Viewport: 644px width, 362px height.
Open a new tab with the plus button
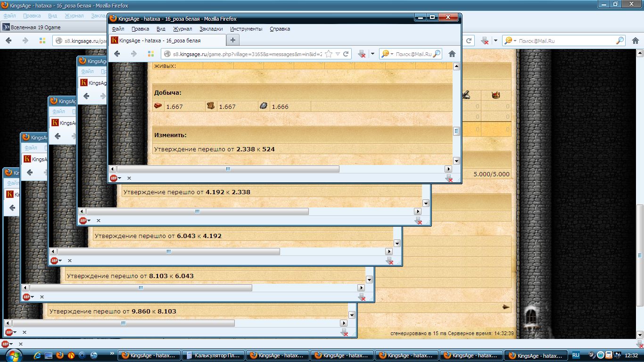[232, 40]
